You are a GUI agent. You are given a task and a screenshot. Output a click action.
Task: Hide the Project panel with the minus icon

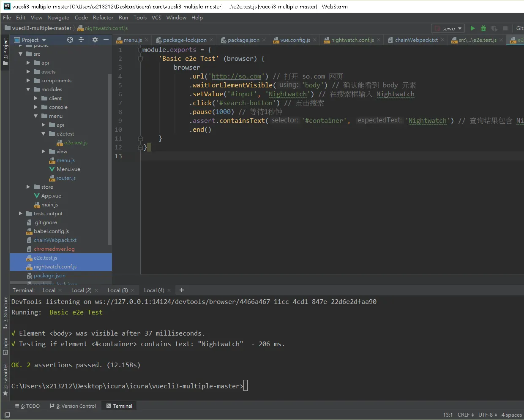pos(106,40)
